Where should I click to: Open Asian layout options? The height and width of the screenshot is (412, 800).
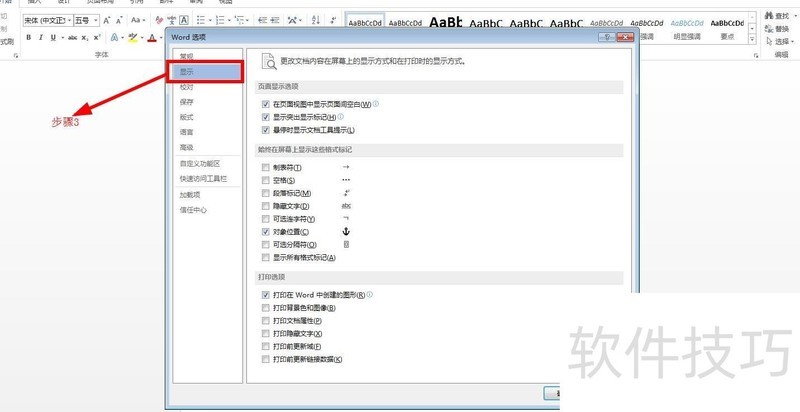point(294,20)
